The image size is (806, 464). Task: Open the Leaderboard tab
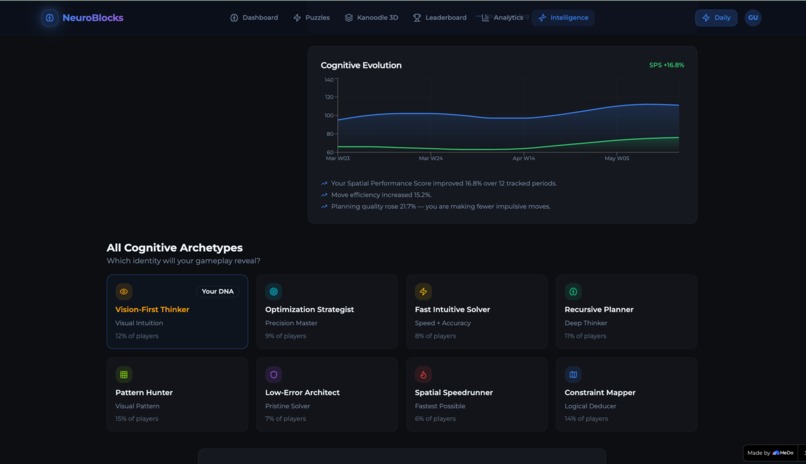[439, 18]
